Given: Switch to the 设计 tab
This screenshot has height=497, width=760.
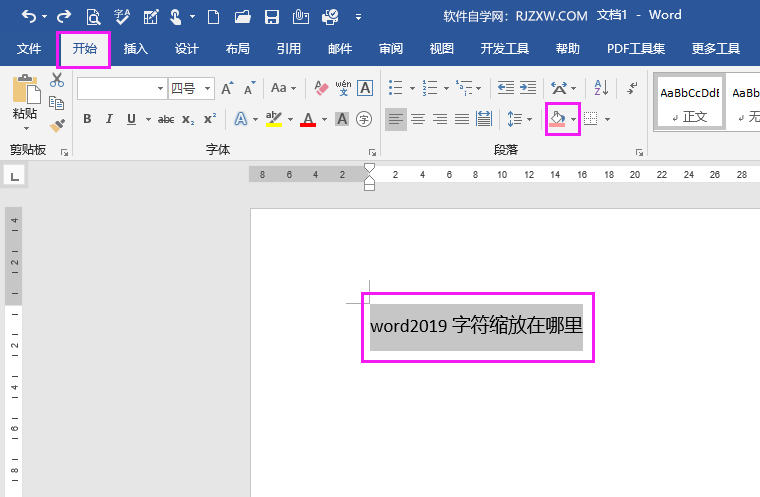Looking at the screenshot, I should pyautogui.click(x=187, y=48).
